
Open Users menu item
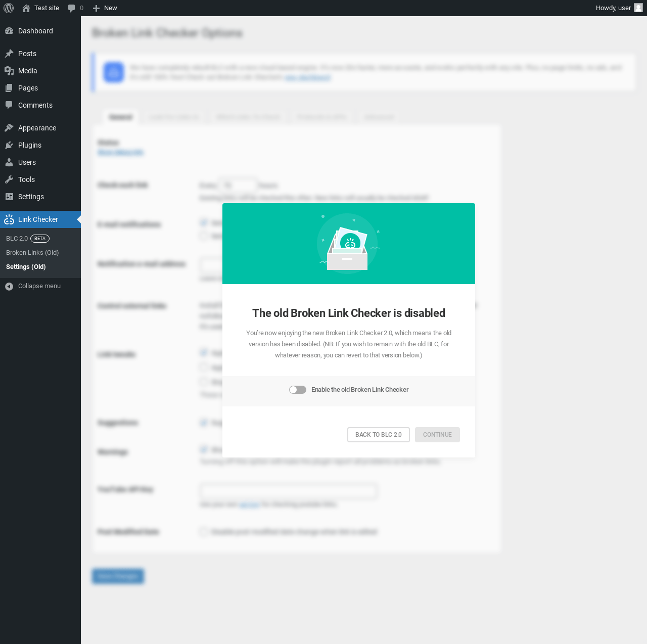(x=40, y=162)
